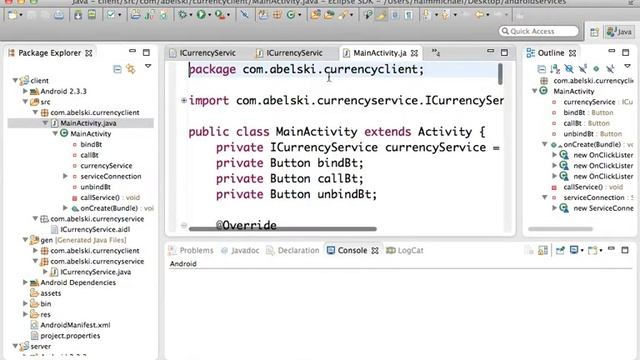Run Android Lint check icon
This screenshot has width=640, height=360.
tap(111, 15)
